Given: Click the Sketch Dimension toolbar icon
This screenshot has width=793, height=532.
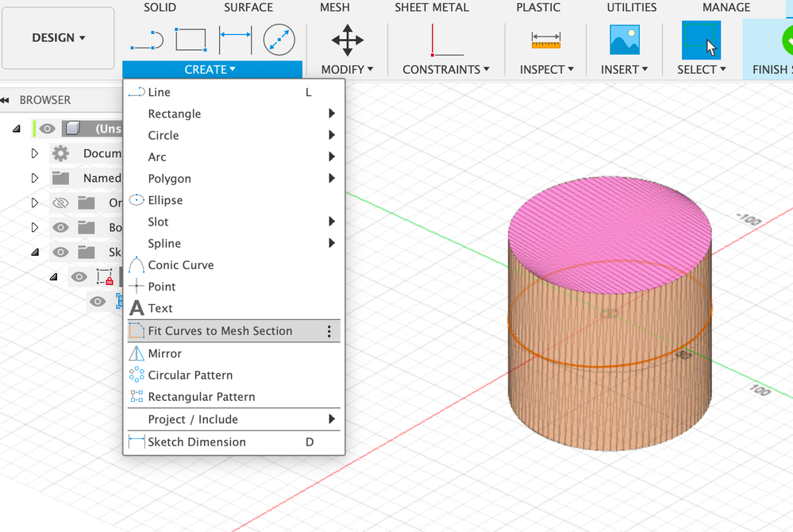Looking at the screenshot, I should point(235,40).
